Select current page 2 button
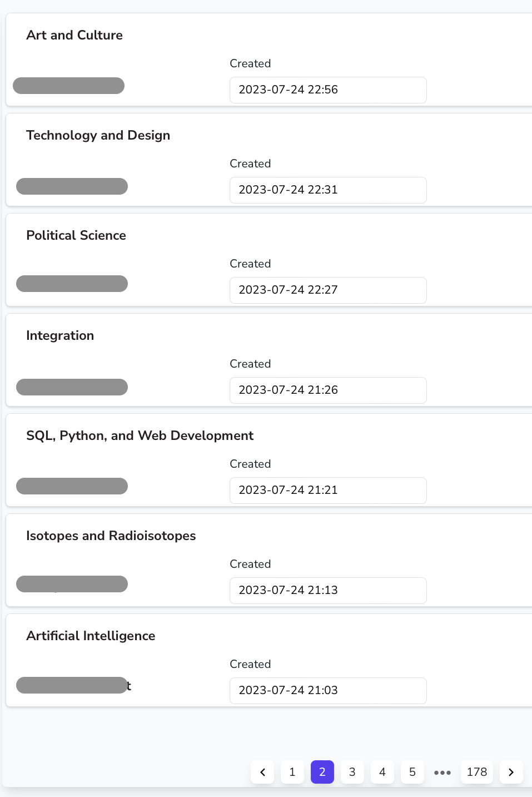 [322, 772]
